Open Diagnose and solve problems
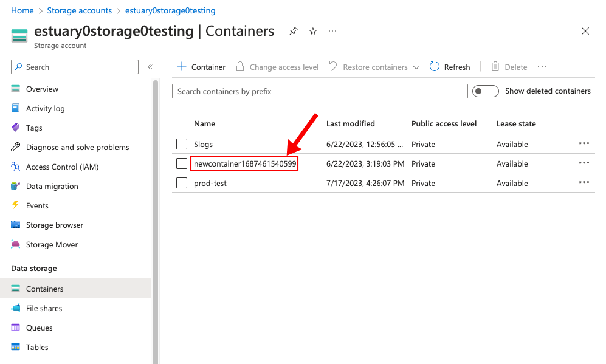 coord(77,147)
